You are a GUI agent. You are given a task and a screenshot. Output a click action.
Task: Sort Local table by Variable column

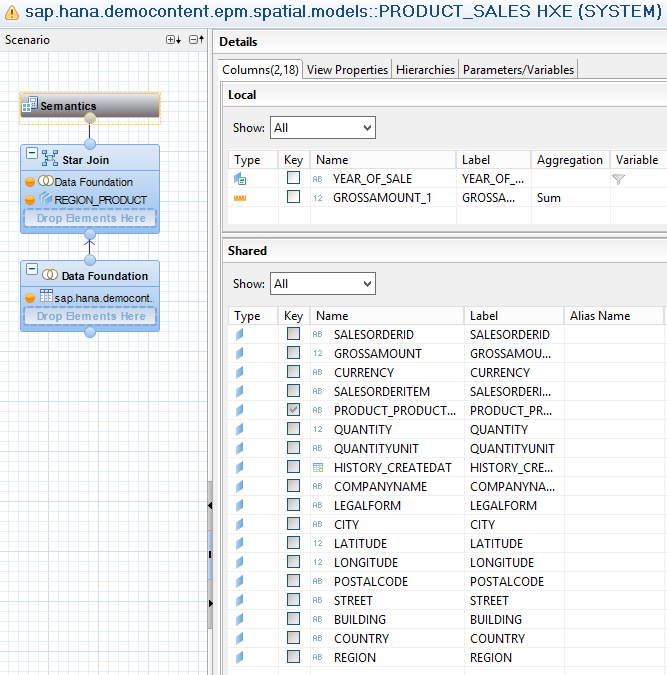tap(639, 160)
